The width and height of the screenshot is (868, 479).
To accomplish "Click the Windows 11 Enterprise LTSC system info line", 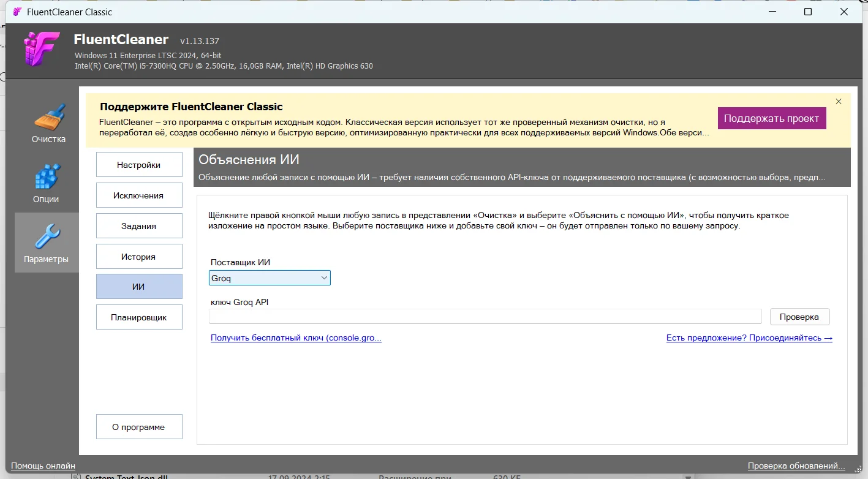I will point(148,55).
